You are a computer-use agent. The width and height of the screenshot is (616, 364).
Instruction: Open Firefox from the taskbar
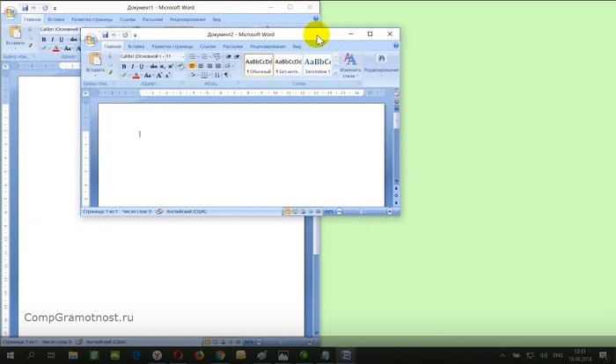point(199,356)
